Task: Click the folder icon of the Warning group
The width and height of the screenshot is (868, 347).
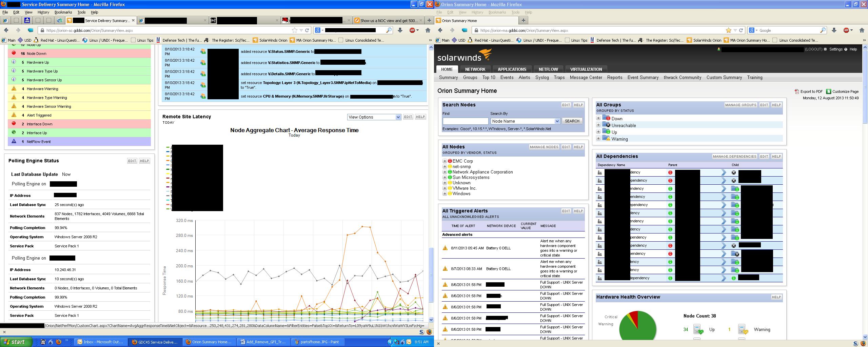Action: 606,139
